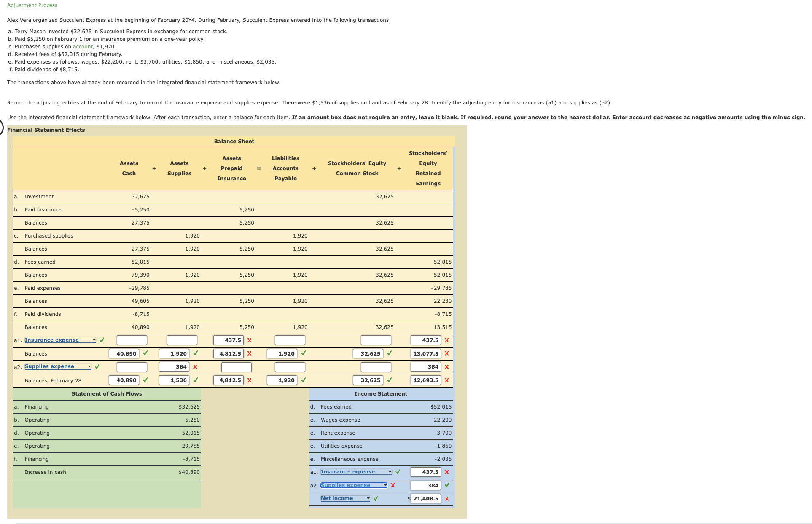This screenshot has width=812, height=524.
Task: Edit February 28 Accounts Payable field 1,920
Action: pos(282,380)
